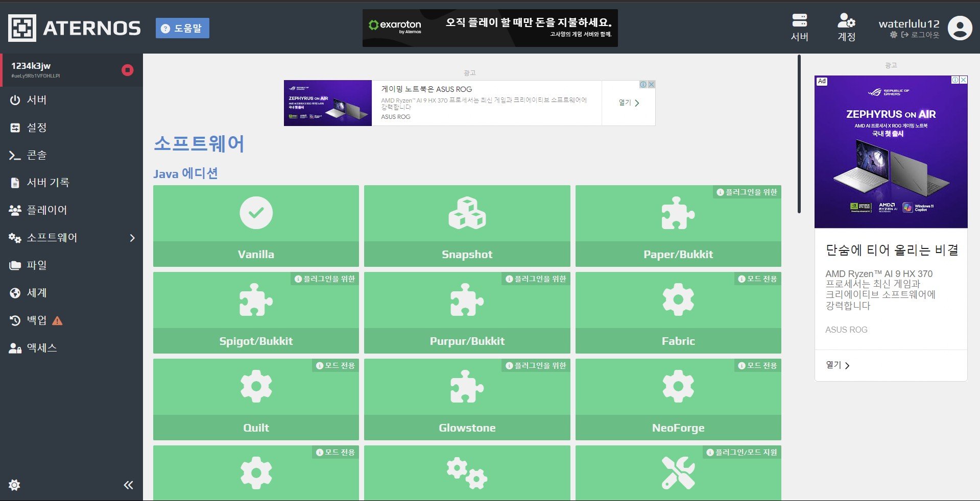980x501 pixels.
Task: Open 파일 files in the sidebar
Action: [71, 265]
